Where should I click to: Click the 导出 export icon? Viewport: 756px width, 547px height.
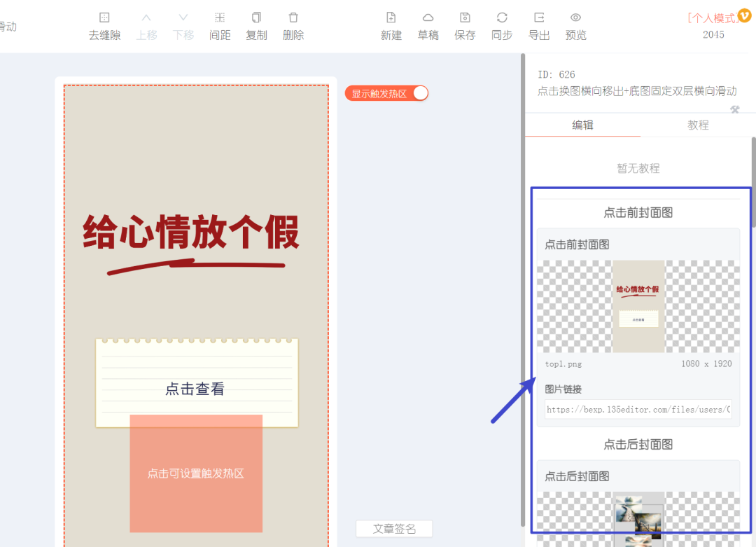[x=539, y=18]
